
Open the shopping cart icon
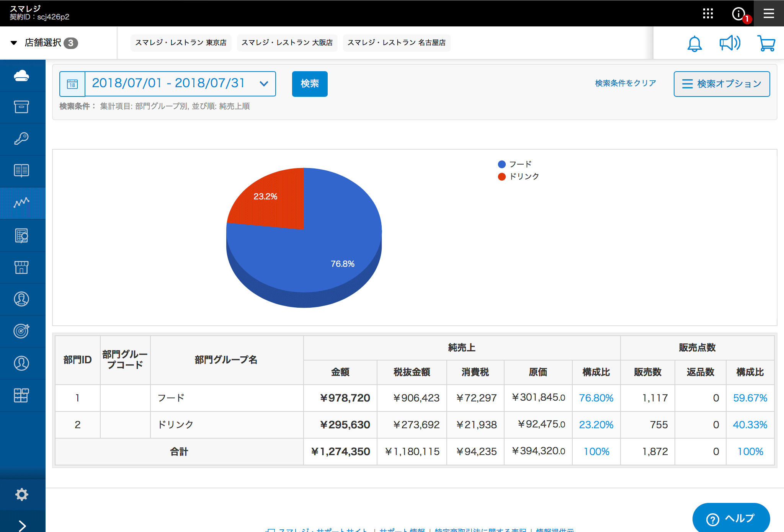(766, 43)
